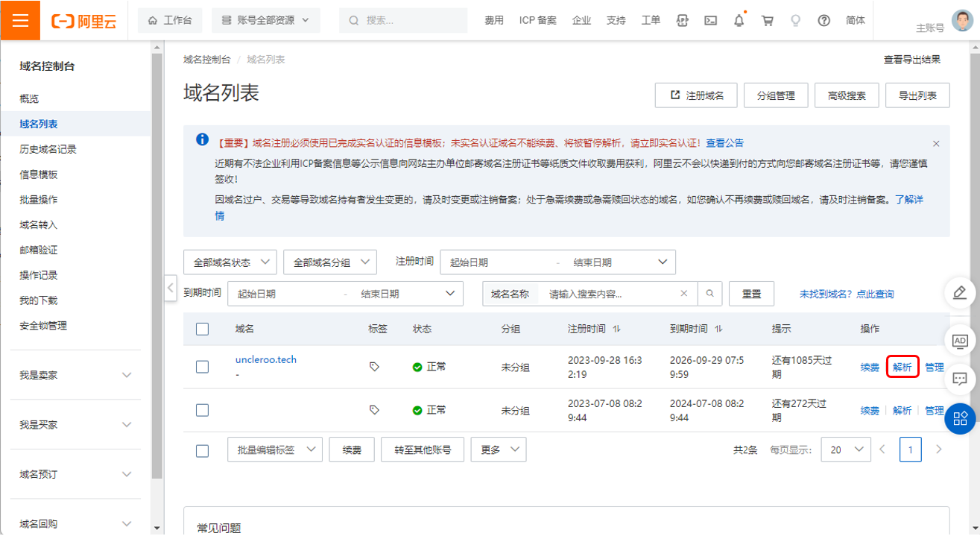This screenshot has width=980, height=536.
Task: Click the 分组管理 button
Action: [776, 95]
